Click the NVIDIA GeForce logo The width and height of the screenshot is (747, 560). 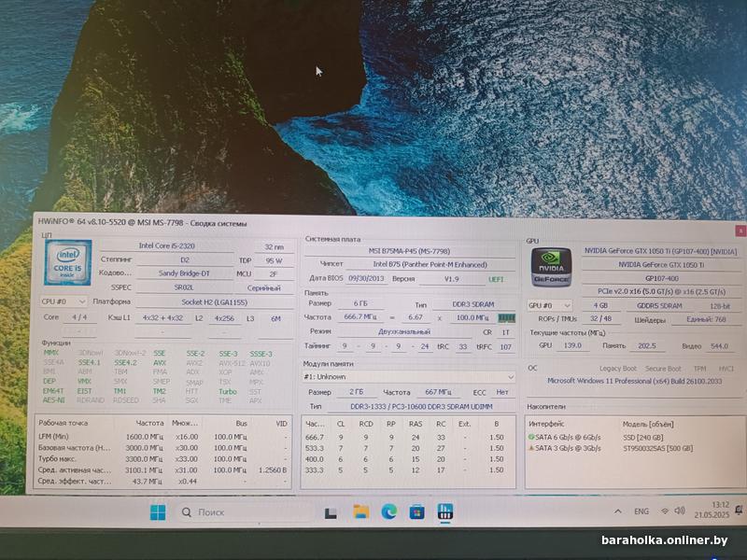551,267
